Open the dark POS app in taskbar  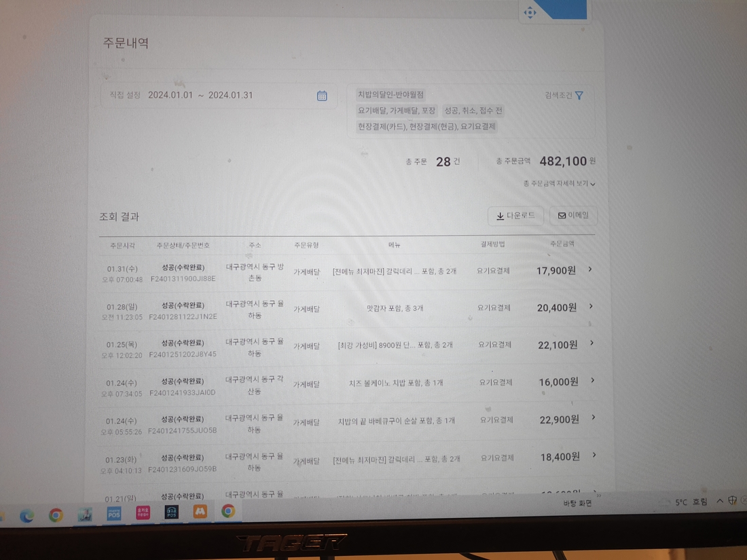171,512
